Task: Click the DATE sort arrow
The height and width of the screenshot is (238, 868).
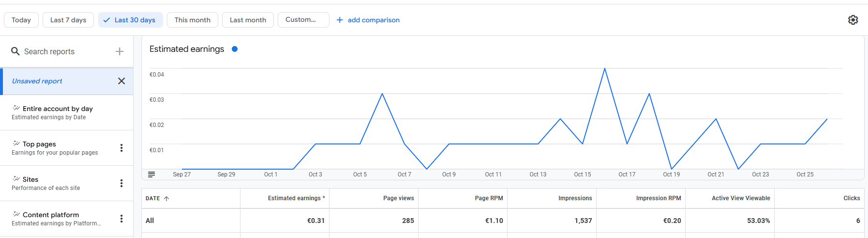Action: (x=166, y=199)
